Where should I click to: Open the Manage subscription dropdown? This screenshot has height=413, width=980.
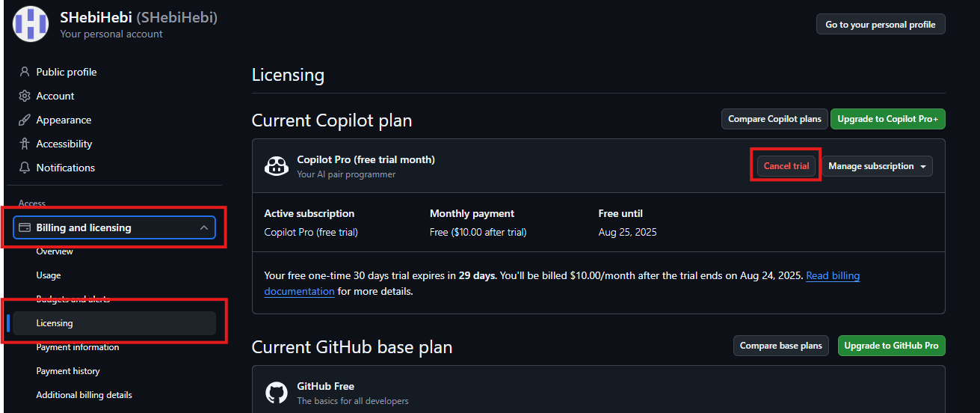[877, 166]
